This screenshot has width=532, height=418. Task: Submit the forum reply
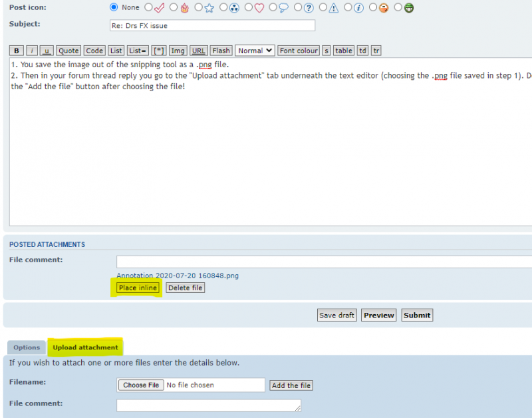coord(417,315)
